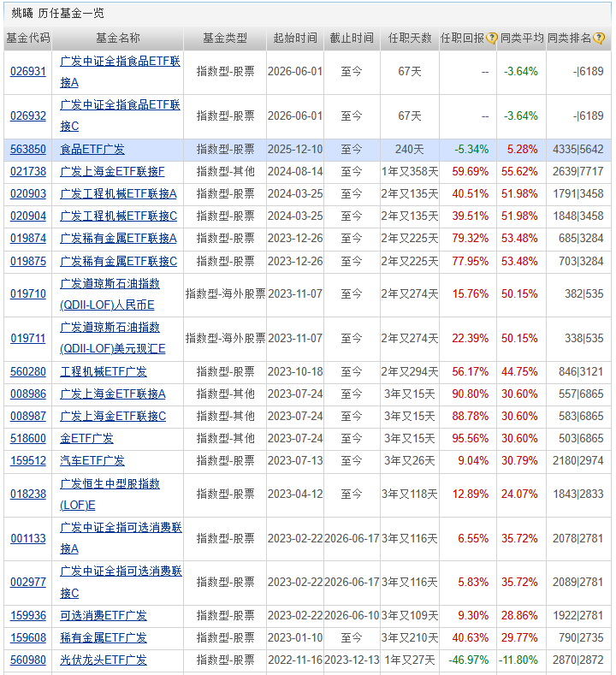The width and height of the screenshot is (616, 675).
Task: Open fund code link 019874
Action: click(28, 239)
